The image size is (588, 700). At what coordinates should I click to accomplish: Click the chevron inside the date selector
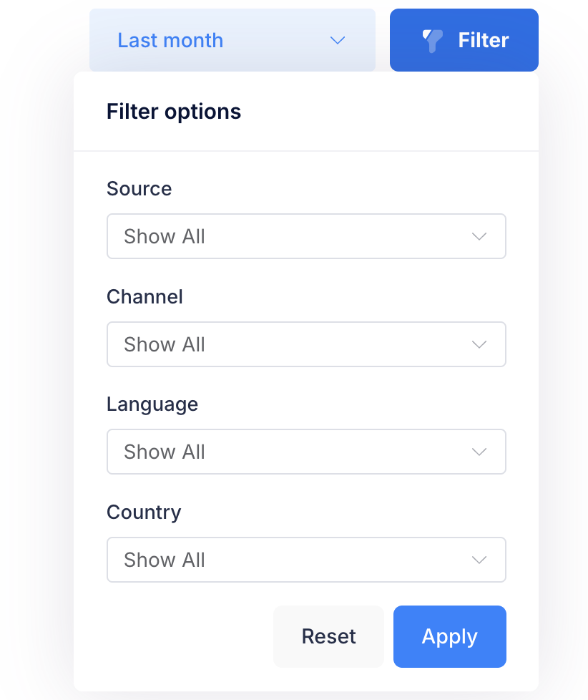[337, 41]
